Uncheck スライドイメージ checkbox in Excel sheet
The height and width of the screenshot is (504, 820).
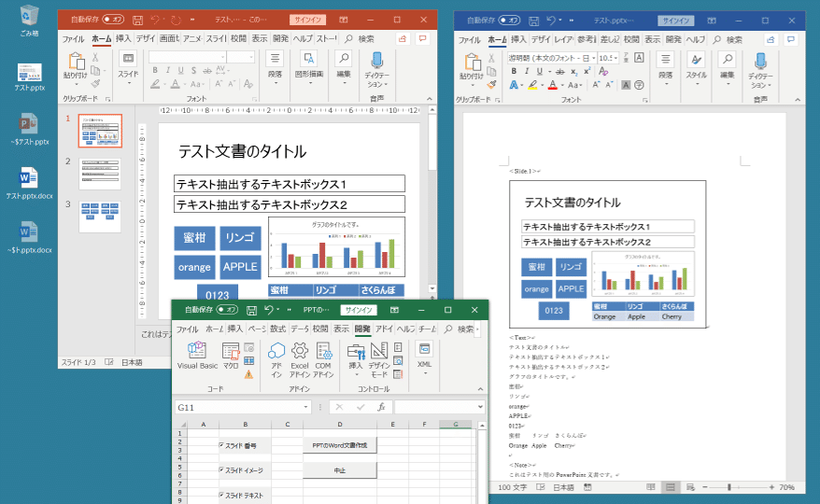point(221,470)
